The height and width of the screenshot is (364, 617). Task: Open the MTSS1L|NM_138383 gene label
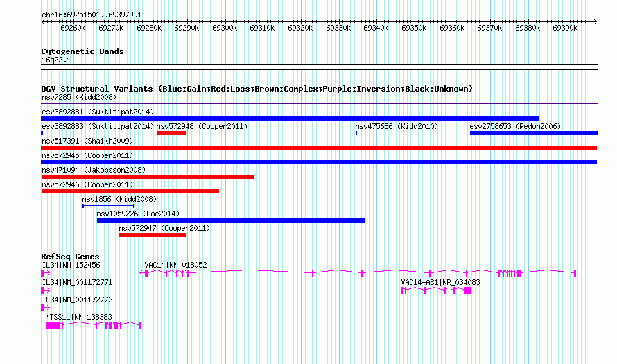click(x=79, y=317)
